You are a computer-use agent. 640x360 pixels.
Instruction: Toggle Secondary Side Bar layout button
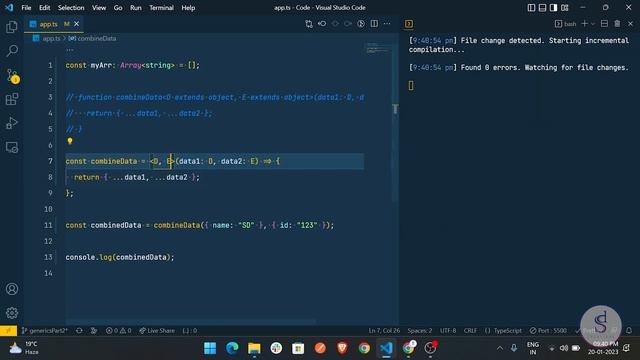553,8
